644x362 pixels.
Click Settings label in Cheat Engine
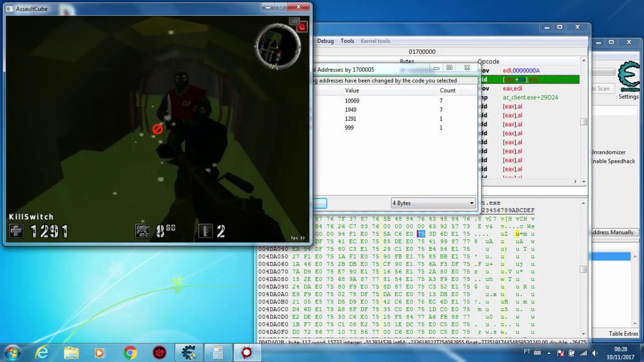pos(628,97)
